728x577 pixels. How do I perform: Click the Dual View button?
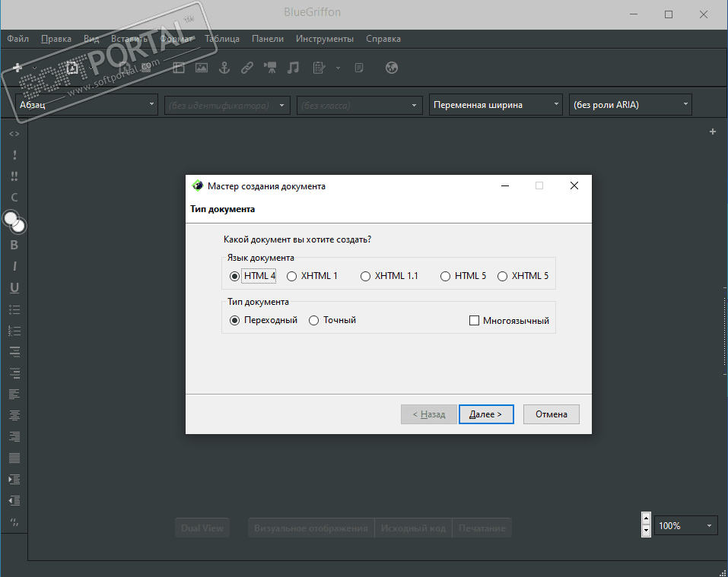202,528
